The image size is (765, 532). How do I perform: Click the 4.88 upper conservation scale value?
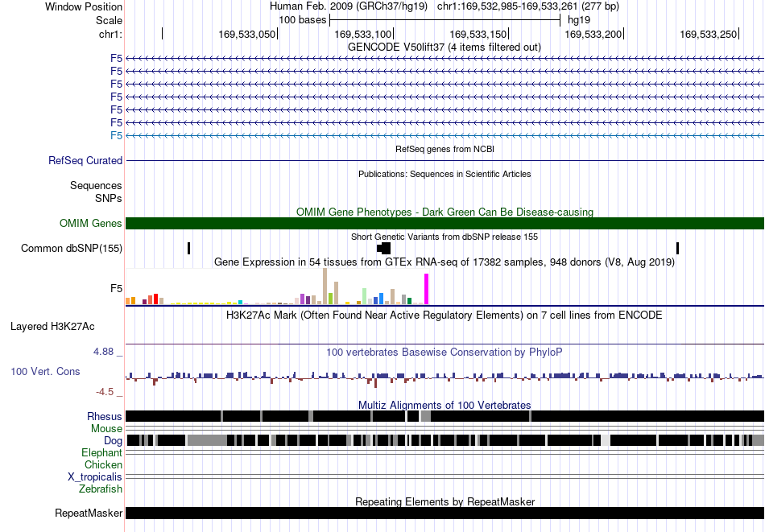coord(103,352)
